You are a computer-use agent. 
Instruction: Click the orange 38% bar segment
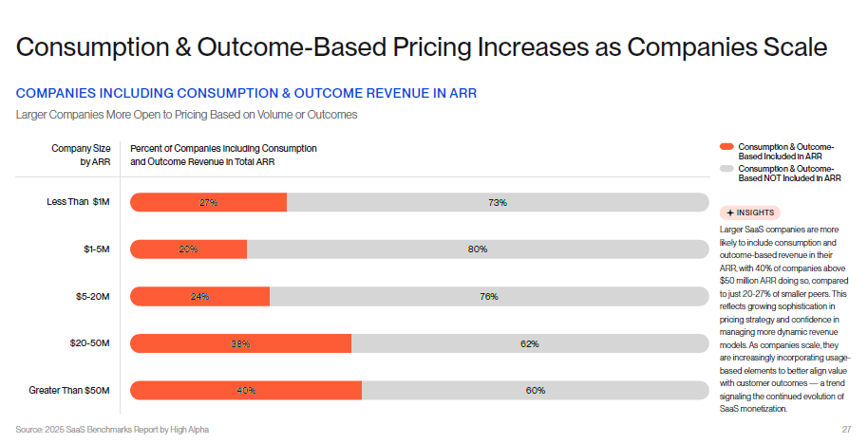point(240,343)
